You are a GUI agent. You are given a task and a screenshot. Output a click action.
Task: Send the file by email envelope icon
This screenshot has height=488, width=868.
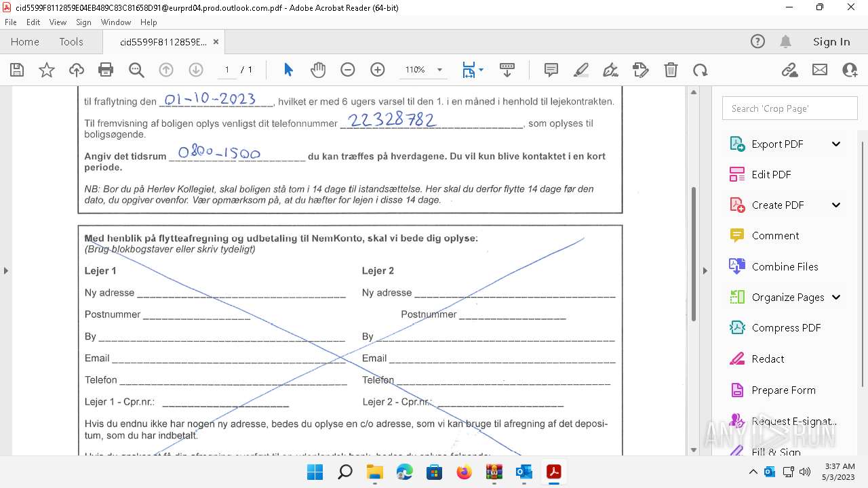coord(820,70)
